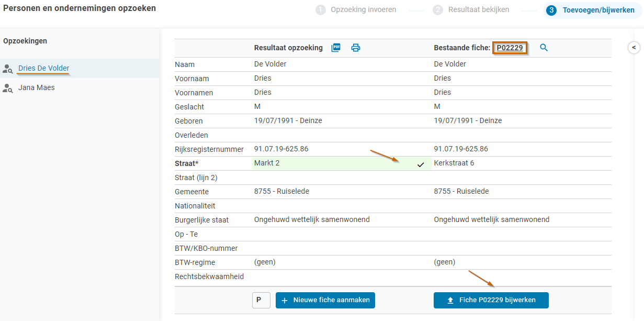Click Fiche P02229 bijwerken button
The image size is (644, 321).
(491, 300)
